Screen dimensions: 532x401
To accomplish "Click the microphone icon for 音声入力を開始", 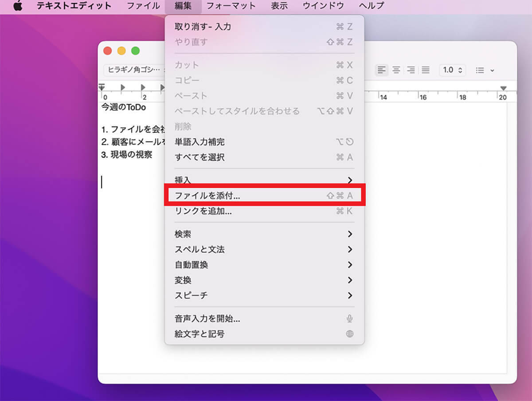I will [x=350, y=318].
